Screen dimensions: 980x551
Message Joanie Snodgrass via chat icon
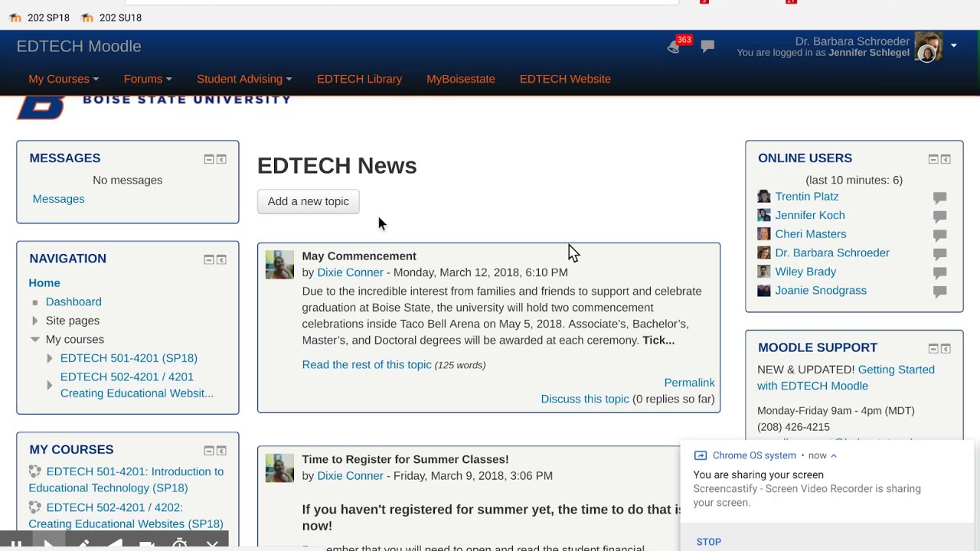click(x=940, y=292)
